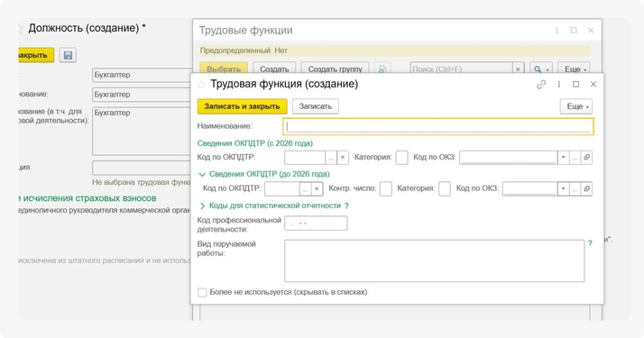
Task: Clear the Код по ОКПДТР (до 2026) field
Action: tap(317, 188)
